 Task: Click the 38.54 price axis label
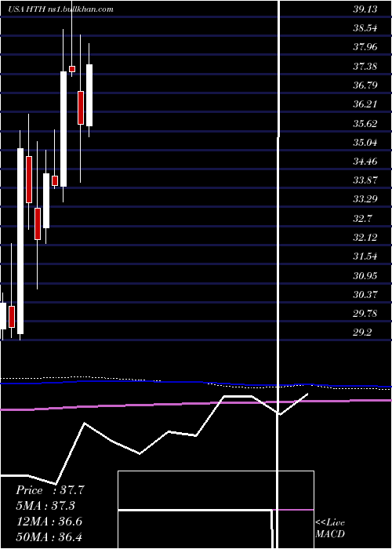tap(365, 28)
